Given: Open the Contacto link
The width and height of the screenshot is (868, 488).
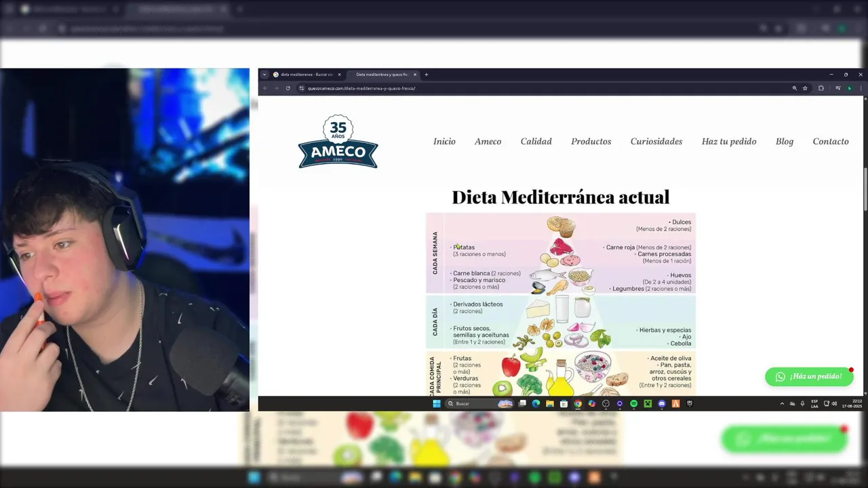Looking at the screenshot, I should click(x=831, y=141).
